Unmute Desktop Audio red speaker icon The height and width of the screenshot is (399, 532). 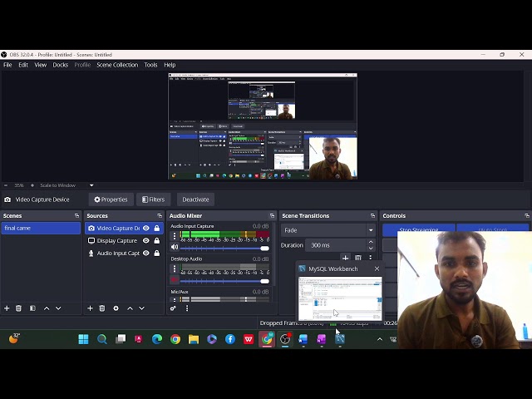[175, 280]
